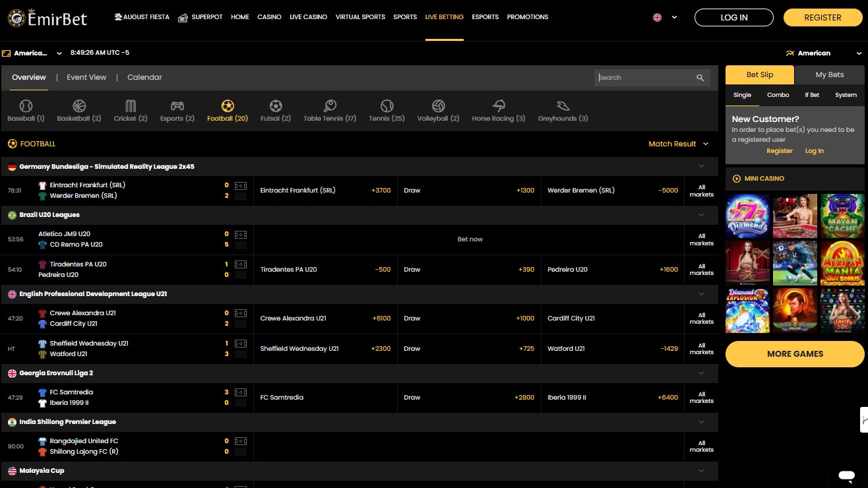Bet on Eintracht Frankfurt (SRL) at +3700
This screenshot has height=488, width=868.
coord(325,191)
